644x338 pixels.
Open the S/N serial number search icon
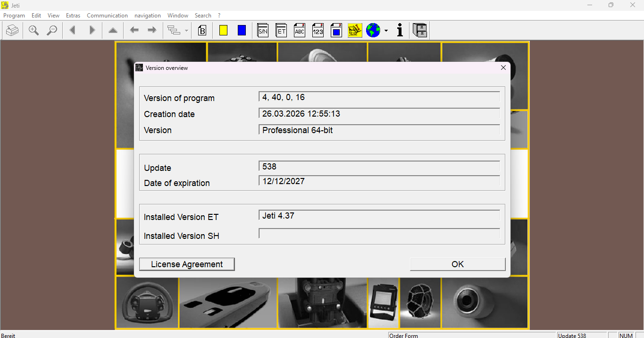263,31
